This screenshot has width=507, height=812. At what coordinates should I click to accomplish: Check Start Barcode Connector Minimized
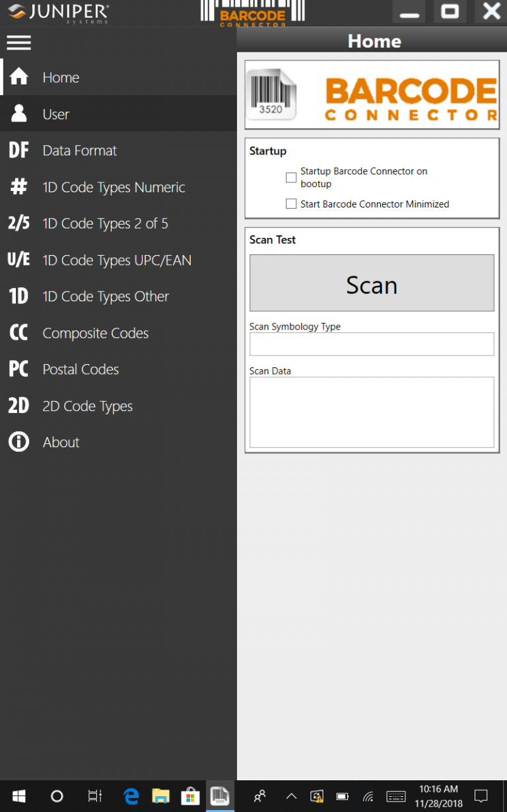click(291, 203)
